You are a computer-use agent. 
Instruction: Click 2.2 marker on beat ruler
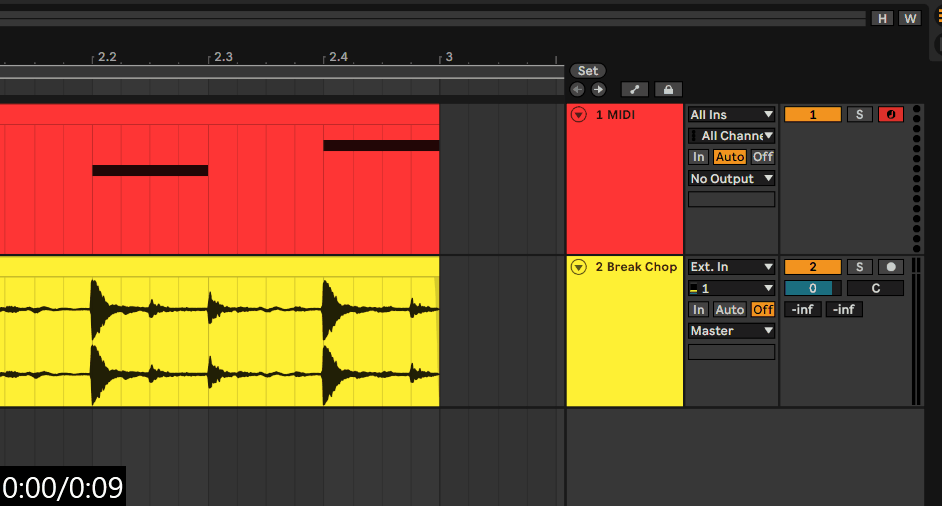click(107, 57)
